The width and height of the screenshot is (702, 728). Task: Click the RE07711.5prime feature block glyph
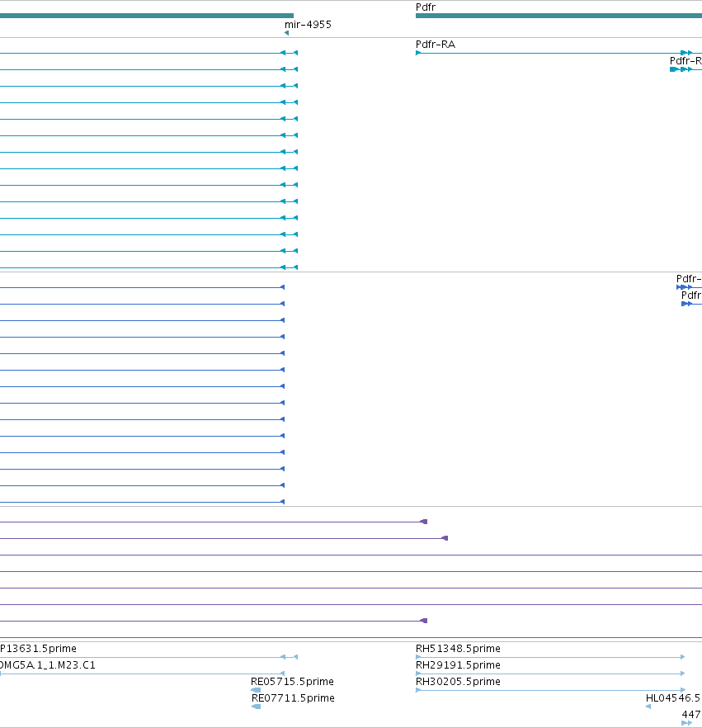coord(256,707)
